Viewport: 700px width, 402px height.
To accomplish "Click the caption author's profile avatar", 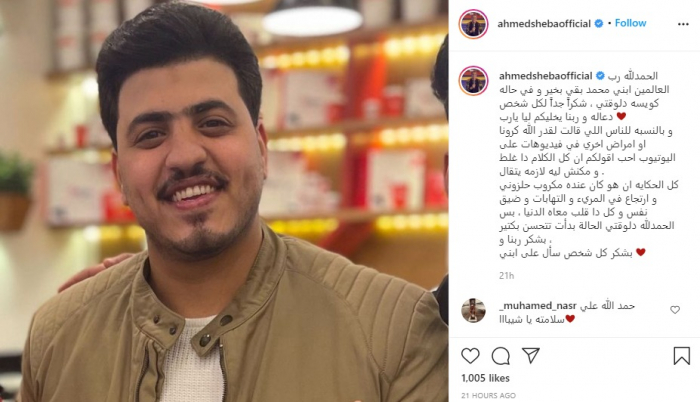I will 473,80.
